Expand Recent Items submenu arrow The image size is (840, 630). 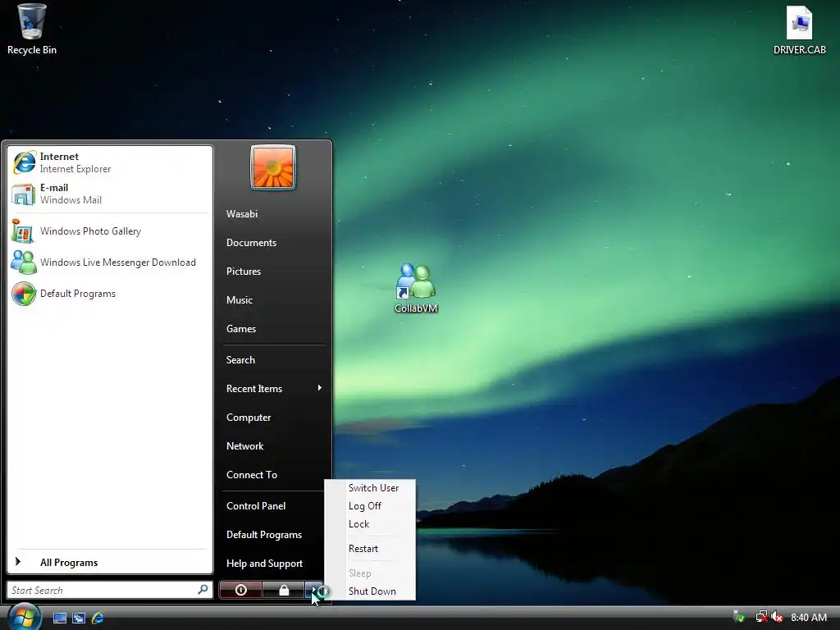320,388
